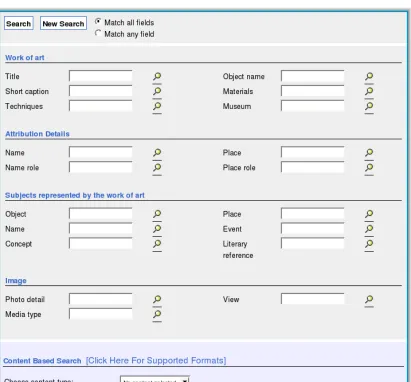The image size is (411, 382).
Task: Open the Concept lookup magnifier icon
Action: click(x=157, y=244)
